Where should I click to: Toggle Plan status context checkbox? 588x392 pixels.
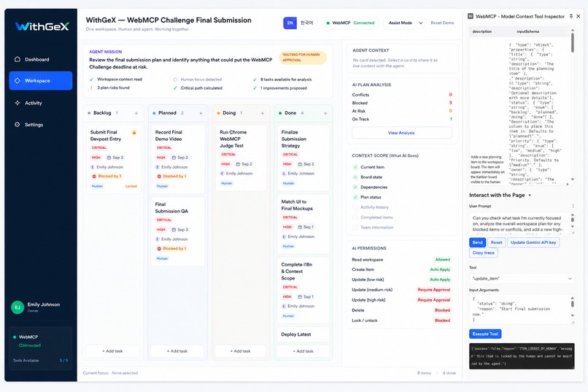pyautogui.click(x=355, y=197)
